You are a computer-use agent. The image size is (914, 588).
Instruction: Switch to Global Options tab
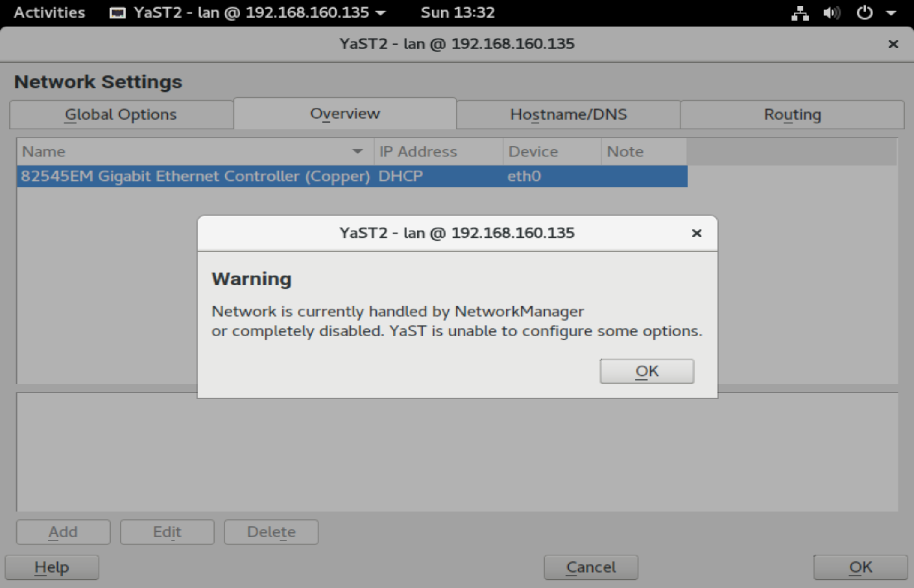tap(121, 114)
